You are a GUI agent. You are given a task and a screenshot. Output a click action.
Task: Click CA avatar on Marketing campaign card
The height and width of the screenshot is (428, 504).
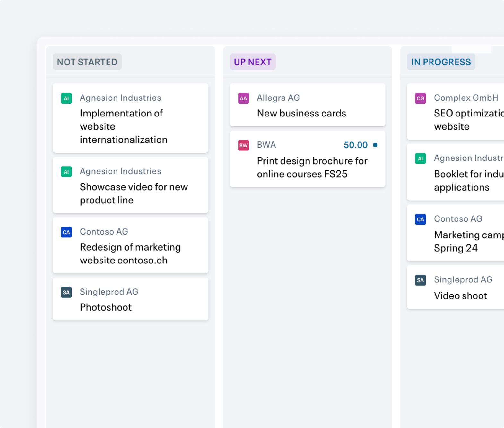point(420,219)
